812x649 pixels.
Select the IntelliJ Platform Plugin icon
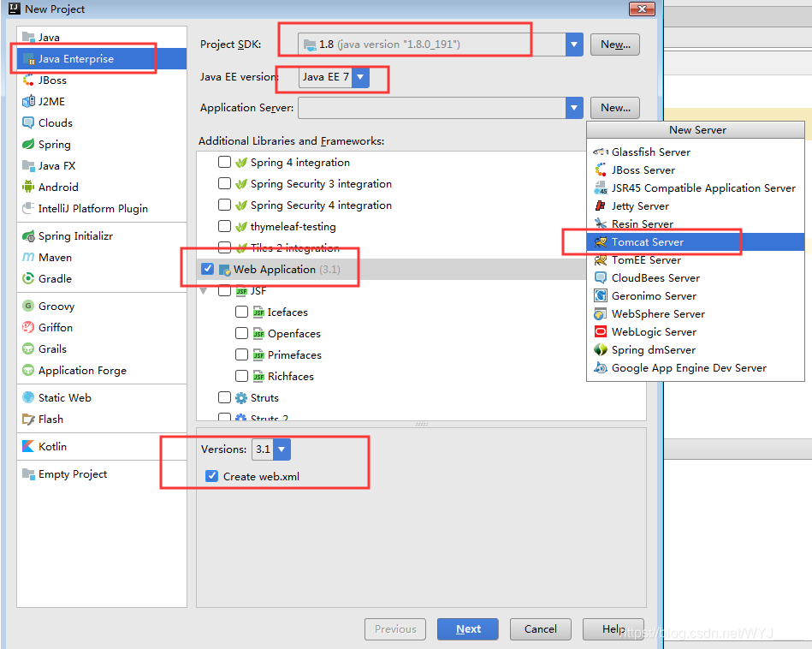[x=28, y=208]
